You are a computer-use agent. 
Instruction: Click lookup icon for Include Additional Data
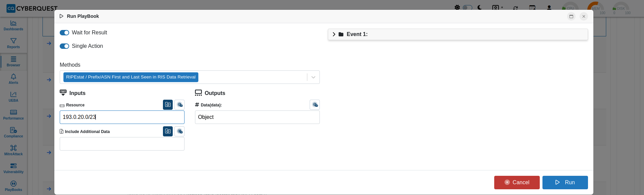pyautogui.click(x=179, y=131)
